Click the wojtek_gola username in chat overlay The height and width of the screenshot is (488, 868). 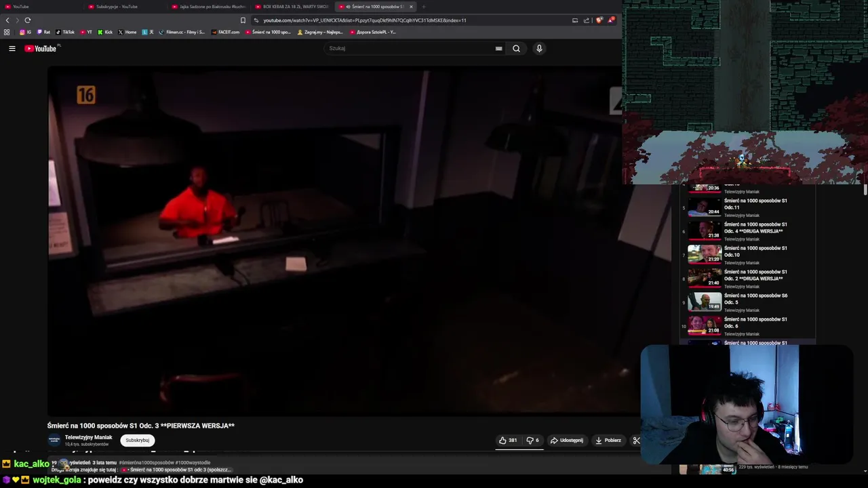click(57, 480)
